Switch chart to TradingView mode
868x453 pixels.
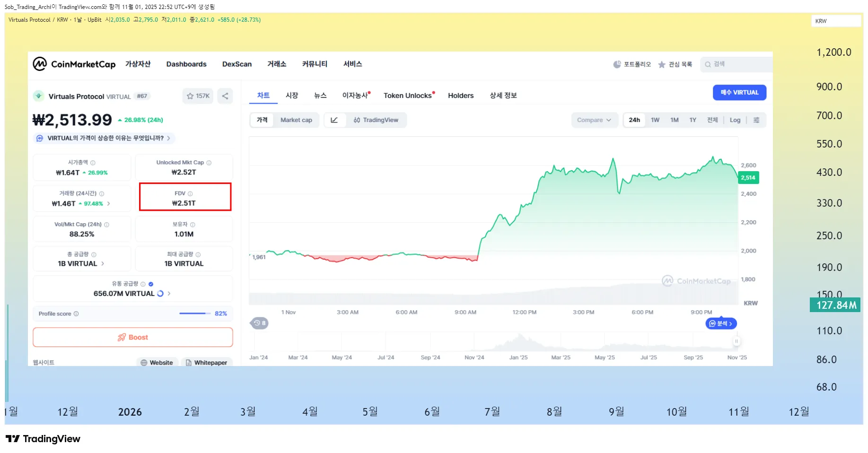(x=376, y=120)
